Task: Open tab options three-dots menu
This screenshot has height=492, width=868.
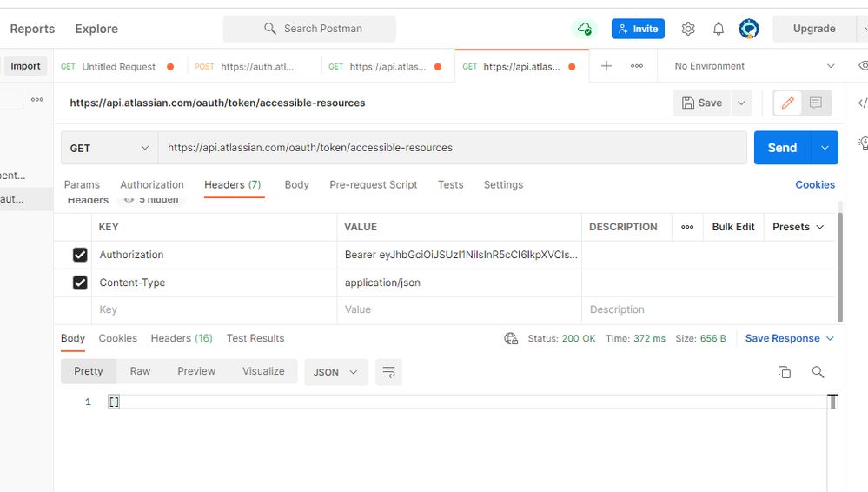Action: coord(637,66)
